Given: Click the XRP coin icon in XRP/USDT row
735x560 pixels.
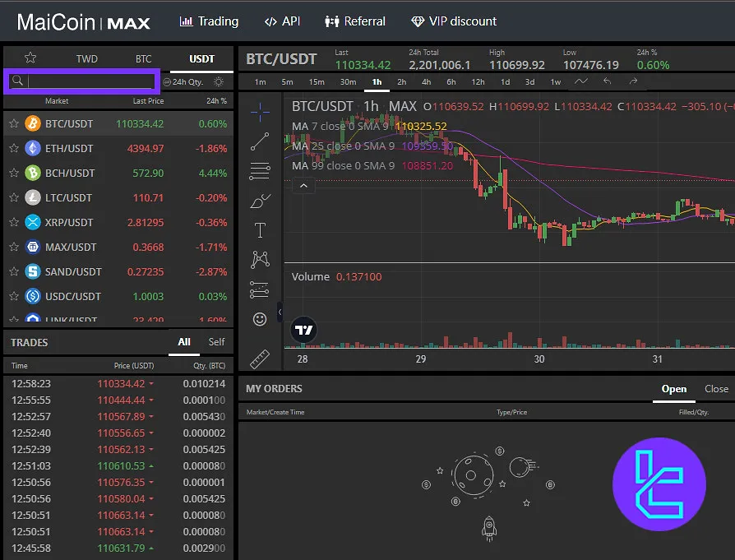Looking at the screenshot, I should 33,222.
